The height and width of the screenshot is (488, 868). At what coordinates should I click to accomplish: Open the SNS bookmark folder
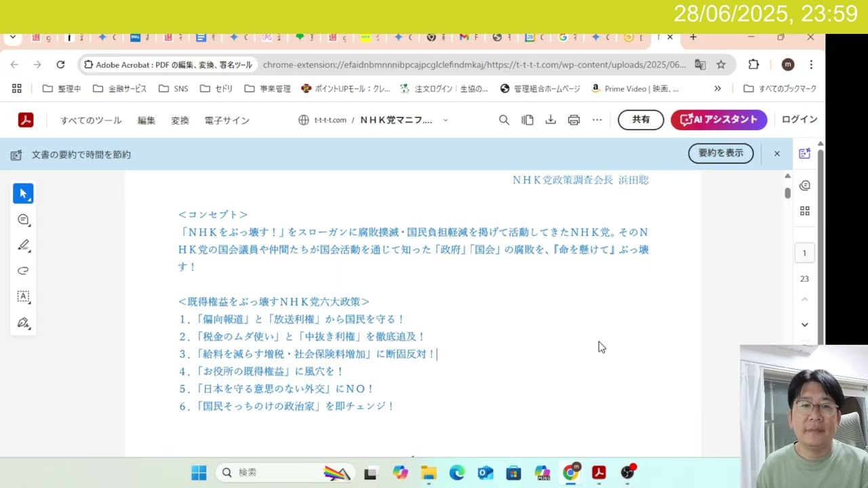[173, 89]
